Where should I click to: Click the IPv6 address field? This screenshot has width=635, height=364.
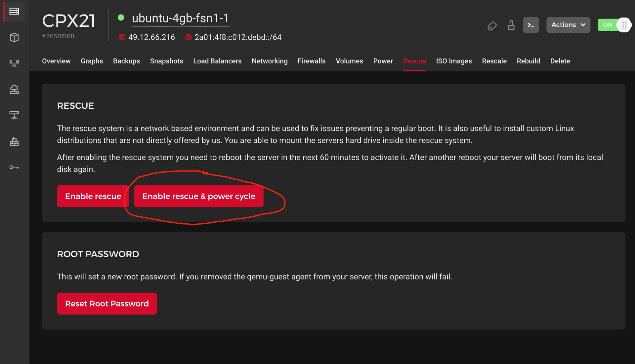click(x=238, y=37)
